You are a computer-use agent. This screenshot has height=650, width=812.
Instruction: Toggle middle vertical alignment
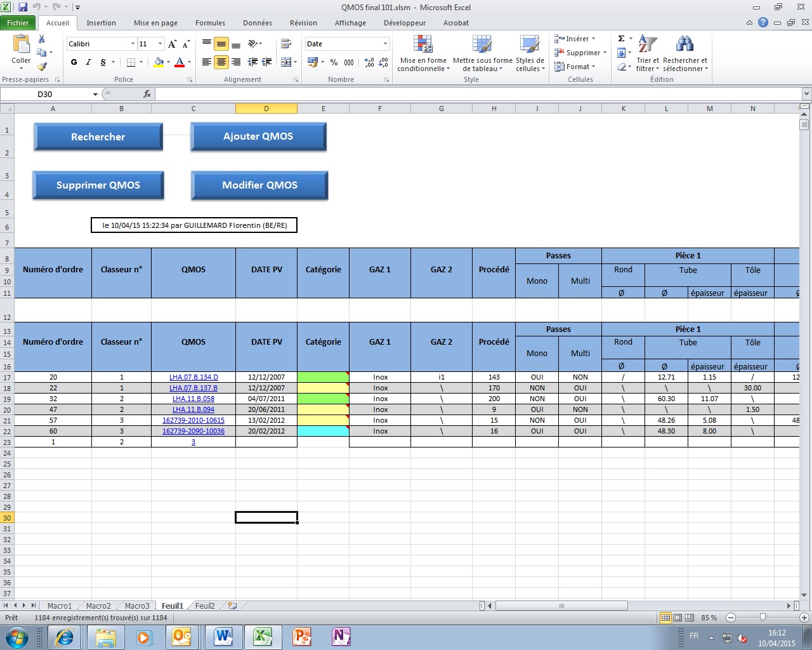click(221, 44)
